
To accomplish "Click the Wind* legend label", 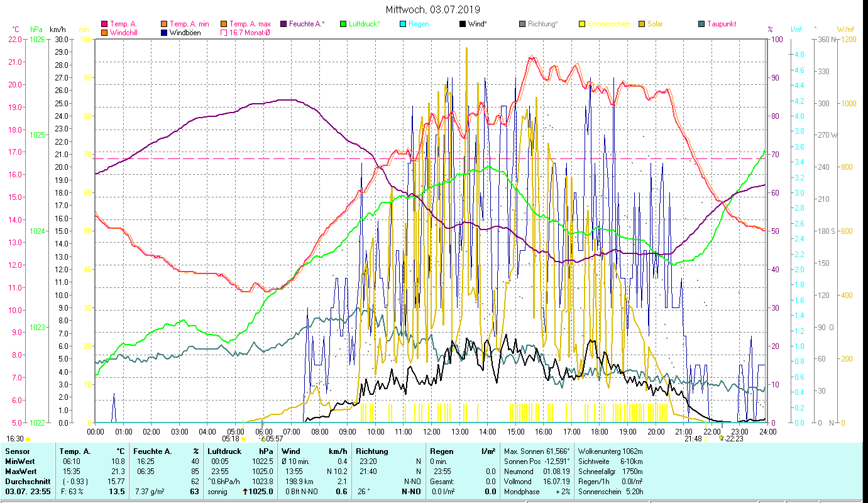I will coord(478,25).
